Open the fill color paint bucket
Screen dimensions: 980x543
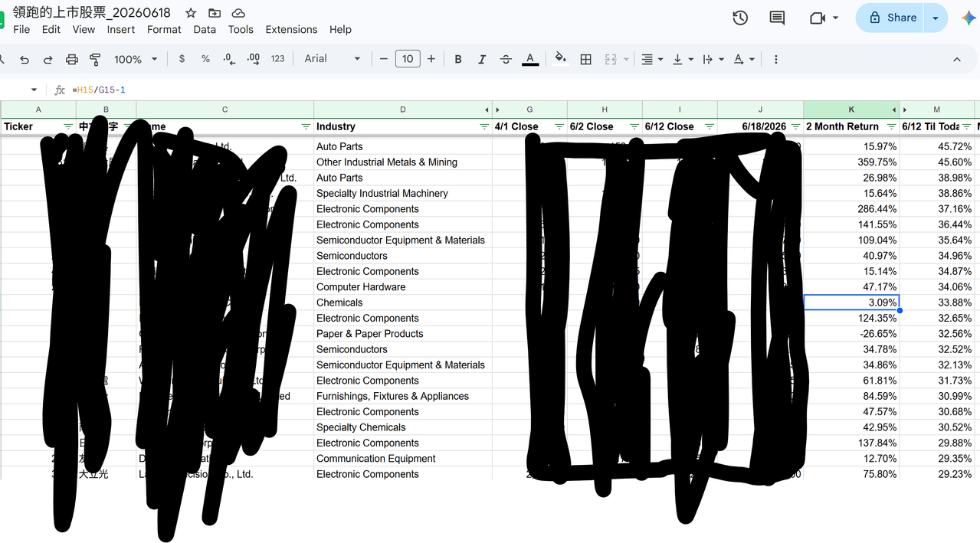tap(561, 59)
